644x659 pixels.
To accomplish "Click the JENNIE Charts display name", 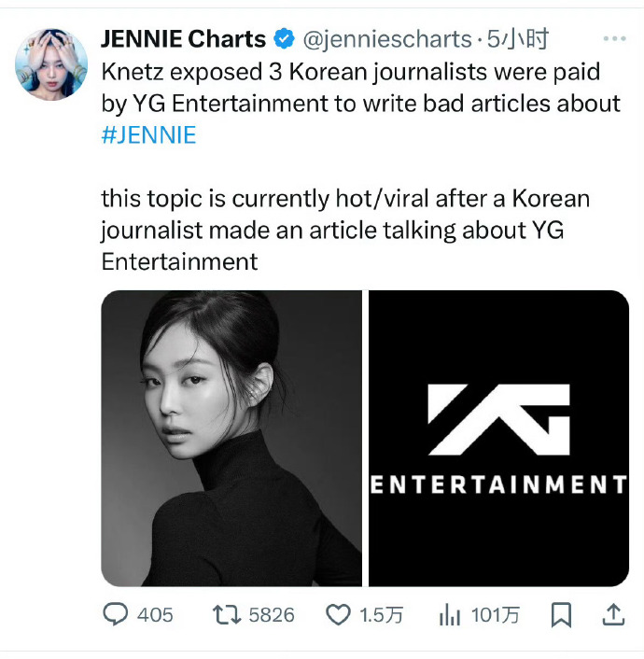I will pos(185,39).
